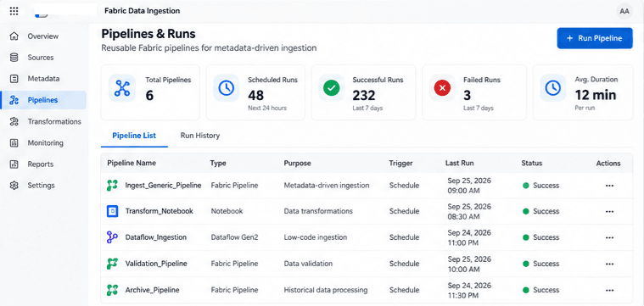The width and height of the screenshot is (644, 306).
Task: Click Sep 24, 2026 11:00 PM cell
Action: 469,237
